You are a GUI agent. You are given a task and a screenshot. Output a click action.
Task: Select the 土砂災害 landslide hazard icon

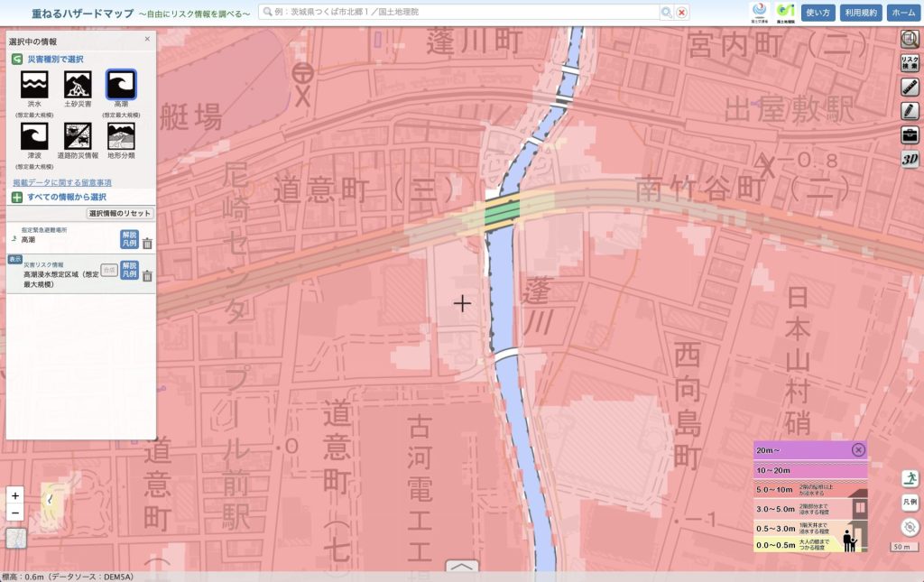pyautogui.click(x=78, y=86)
